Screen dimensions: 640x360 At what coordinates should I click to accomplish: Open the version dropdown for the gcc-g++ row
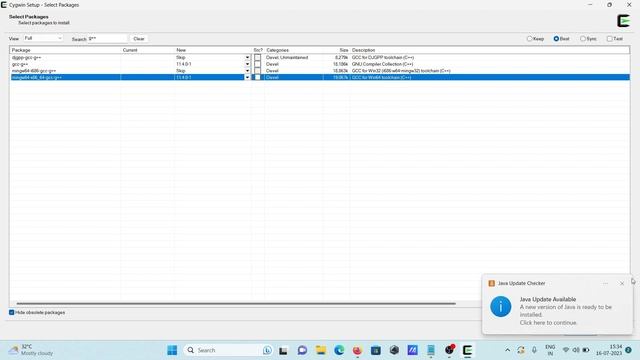(247, 64)
